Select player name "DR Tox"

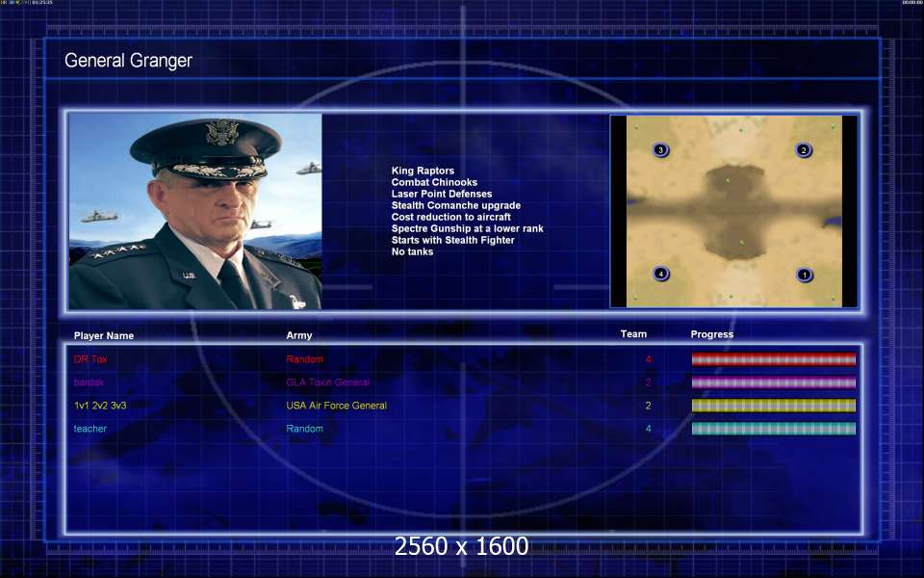90,359
